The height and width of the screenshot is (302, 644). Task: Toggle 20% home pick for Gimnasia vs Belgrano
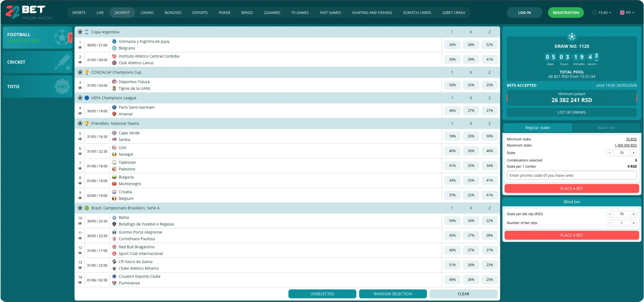coord(452,45)
